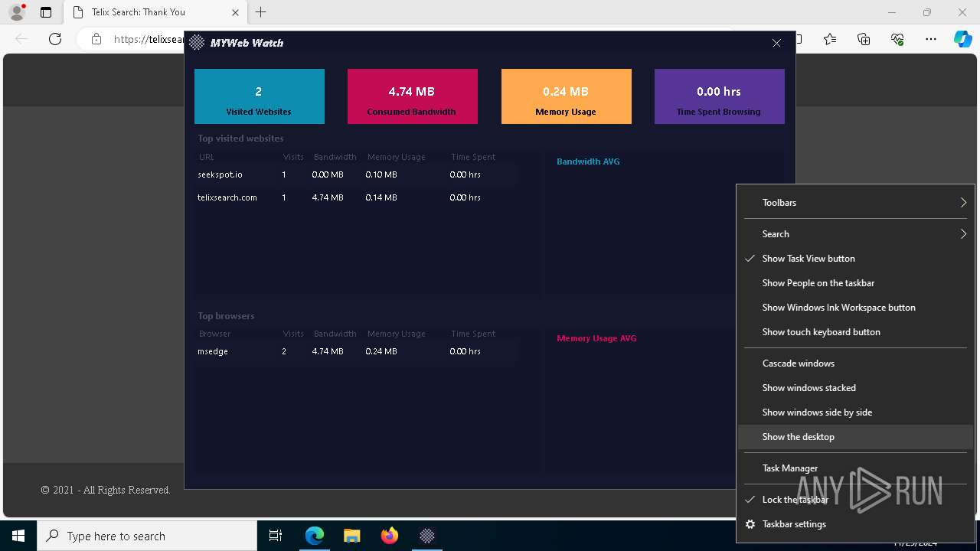Toggle Lock the taskbar option
980x551 pixels.
point(855,500)
